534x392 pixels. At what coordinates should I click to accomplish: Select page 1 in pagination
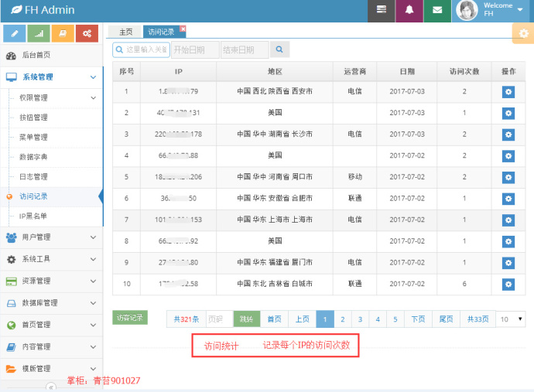coord(325,319)
